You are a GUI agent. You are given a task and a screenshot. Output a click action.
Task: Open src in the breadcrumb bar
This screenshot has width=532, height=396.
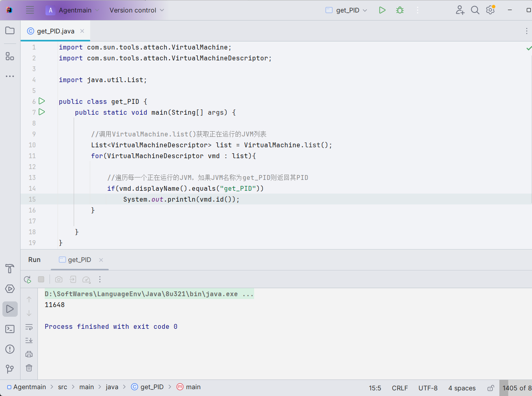[62, 387]
